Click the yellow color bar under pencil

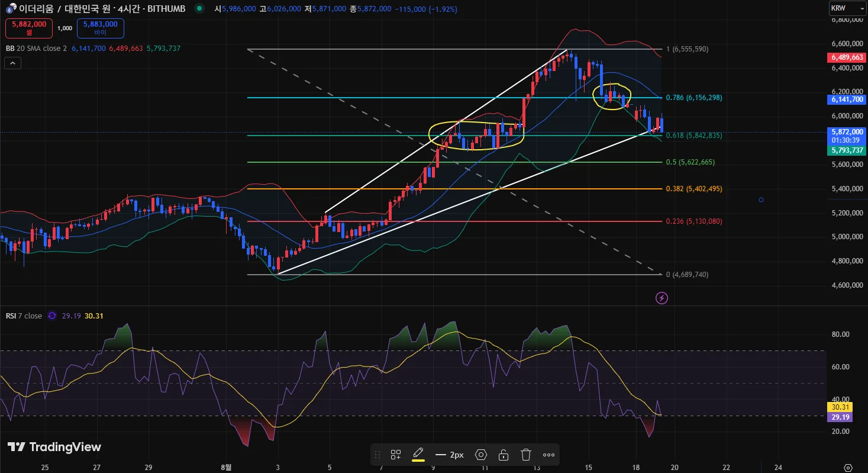point(418,460)
